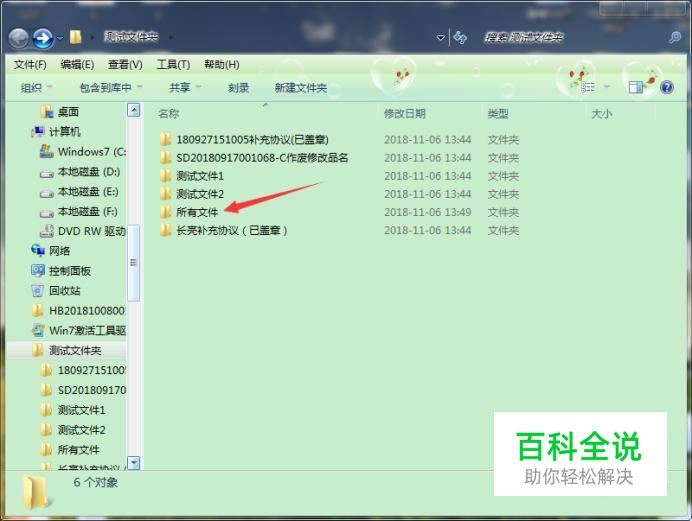Open the address bar history dropdown arrow
Screen dimensions: 692x521
pos(440,38)
